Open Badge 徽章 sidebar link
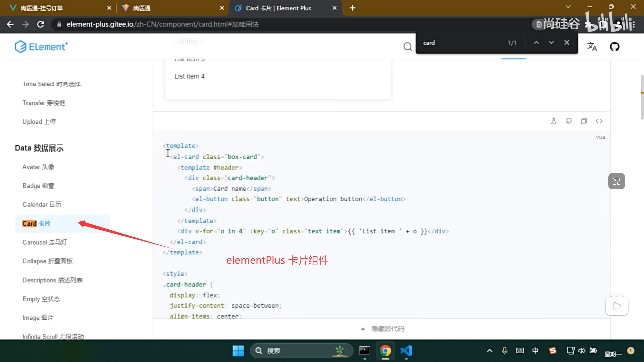 [38, 186]
